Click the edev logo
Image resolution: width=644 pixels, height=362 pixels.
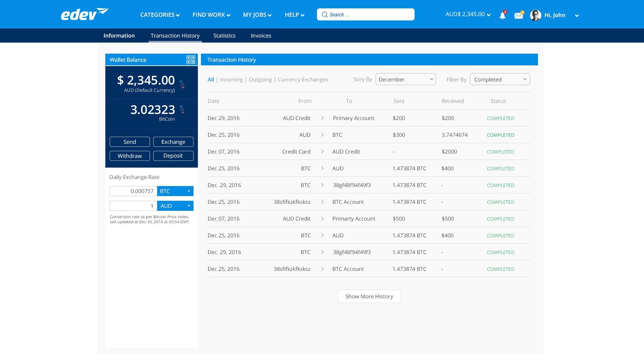point(85,14)
